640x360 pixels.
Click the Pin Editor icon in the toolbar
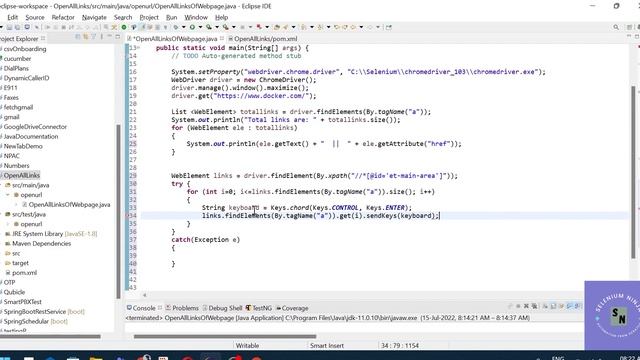point(389,27)
